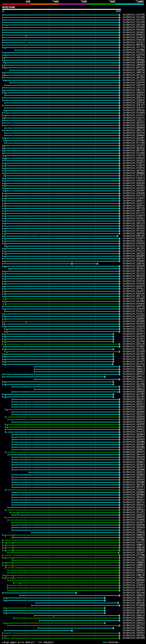
Task: Click the UniRef100_P18960 hit label
Action: click(134, 347)
